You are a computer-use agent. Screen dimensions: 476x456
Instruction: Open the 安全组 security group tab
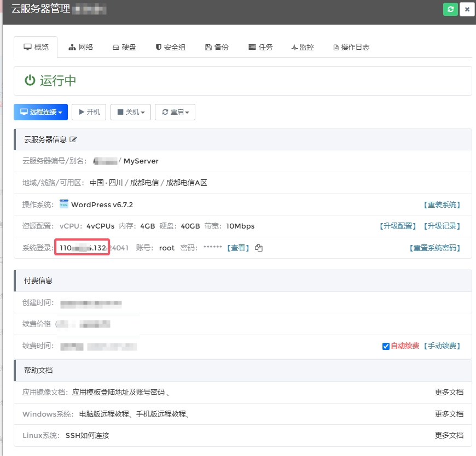coord(170,47)
